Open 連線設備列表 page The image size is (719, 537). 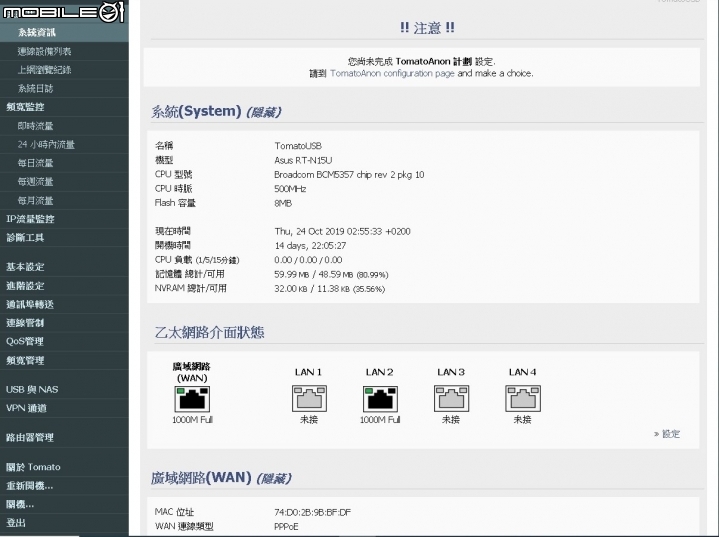[44, 51]
